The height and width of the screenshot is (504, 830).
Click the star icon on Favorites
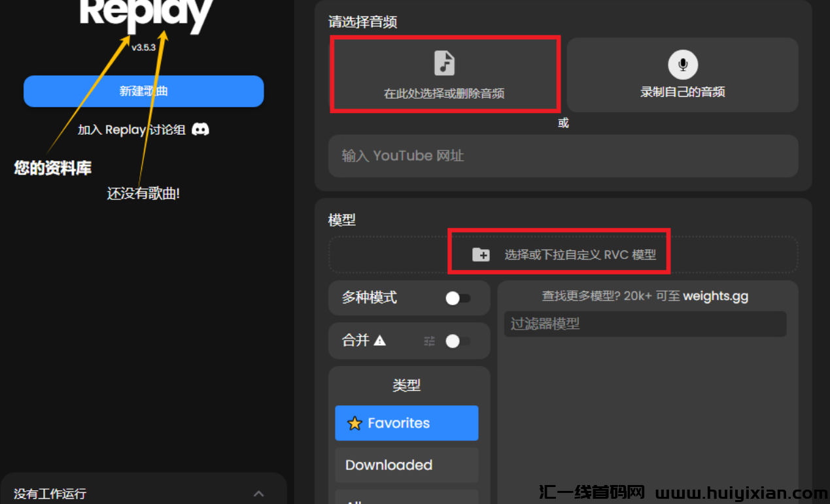tap(354, 424)
